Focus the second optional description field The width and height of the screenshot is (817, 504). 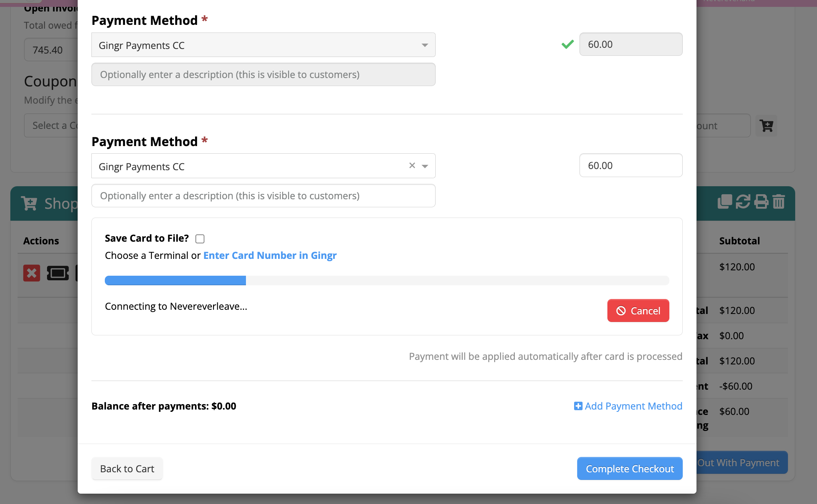(x=263, y=196)
